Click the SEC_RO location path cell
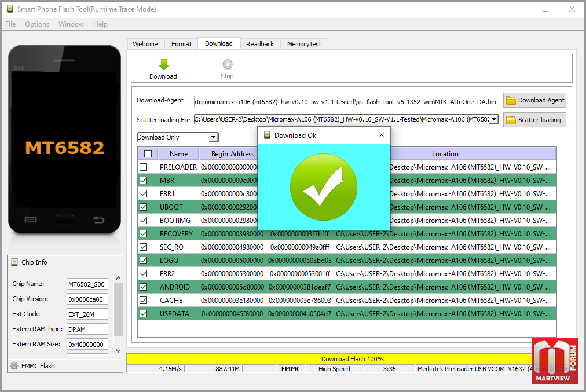586x392 pixels. pos(445,247)
